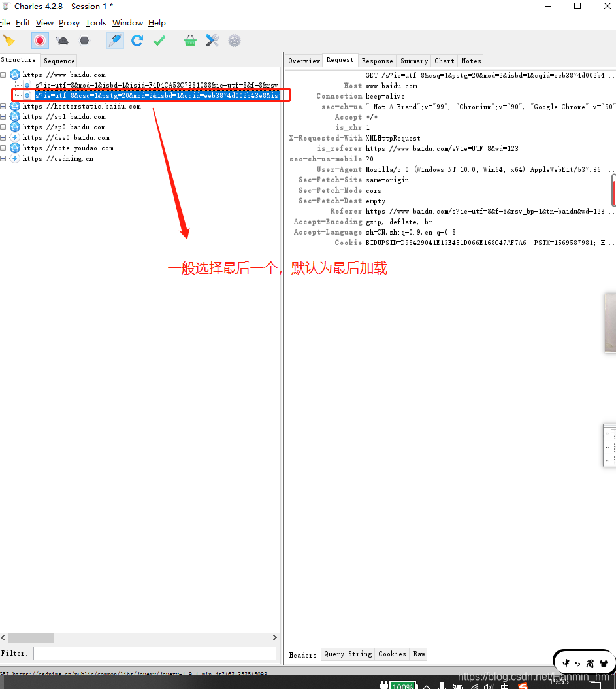Click the Sogou input icon in system tray
The height and width of the screenshot is (689, 616).
[523, 686]
